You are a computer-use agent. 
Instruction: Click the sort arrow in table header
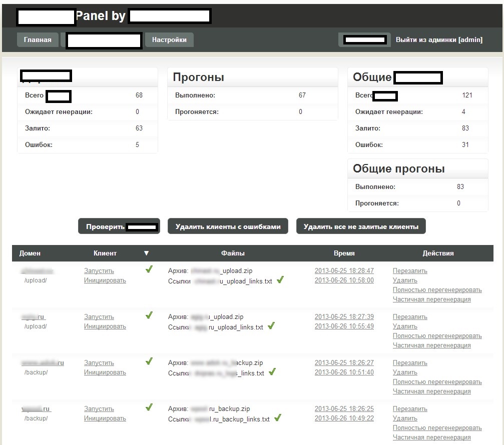click(146, 253)
